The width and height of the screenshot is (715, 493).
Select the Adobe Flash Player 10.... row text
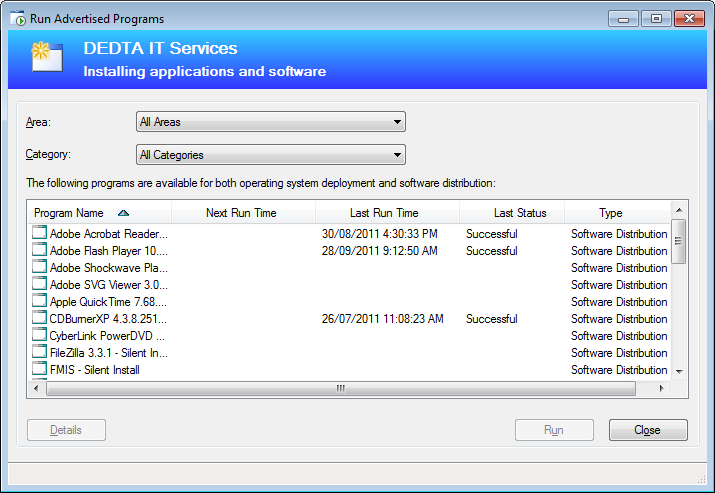coord(109,251)
